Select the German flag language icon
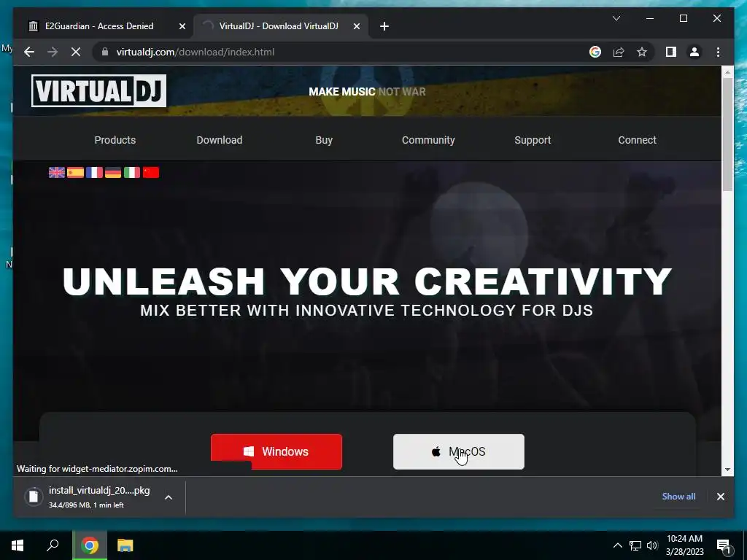747x560 pixels. (113, 172)
